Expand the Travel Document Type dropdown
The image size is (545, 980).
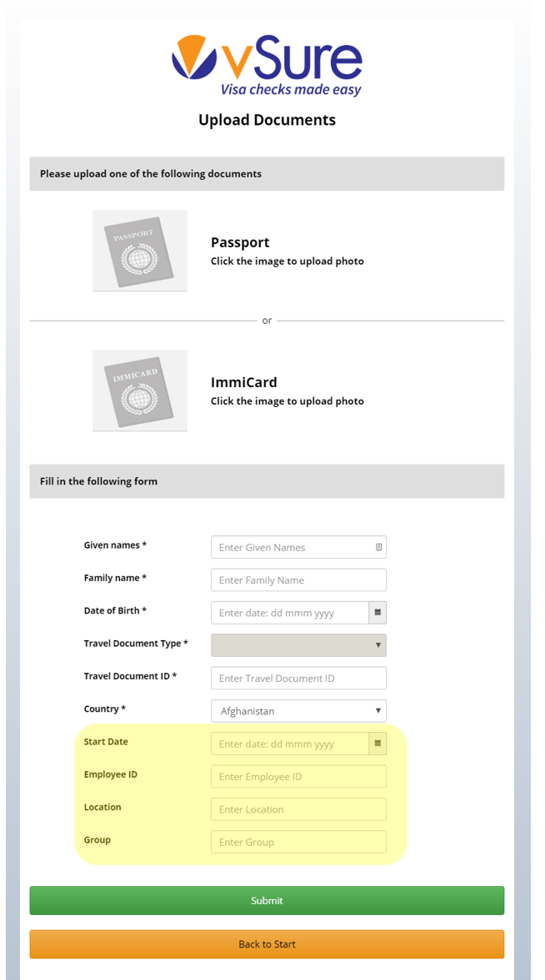pyautogui.click(x=298, y=645)
